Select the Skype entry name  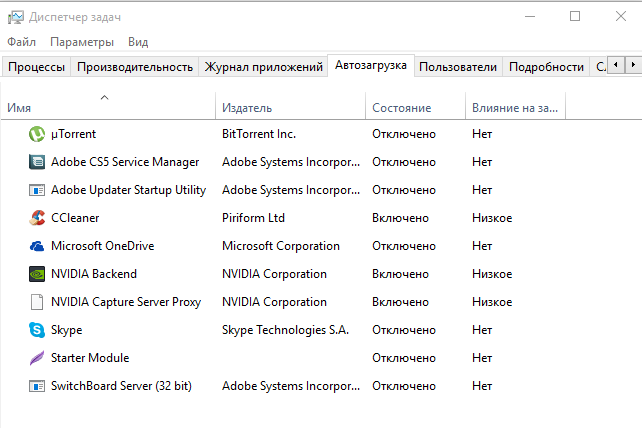66,330
